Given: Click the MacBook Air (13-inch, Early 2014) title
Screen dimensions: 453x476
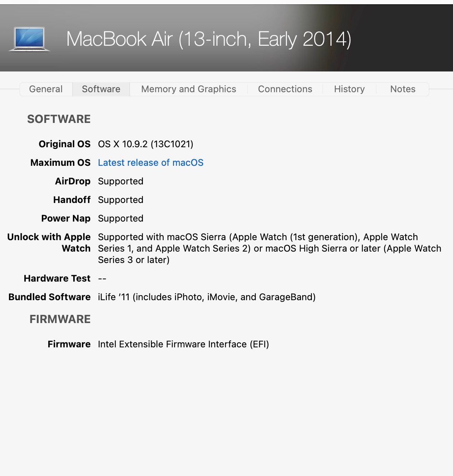Looking at the screenshot, I should click(209, 39).
